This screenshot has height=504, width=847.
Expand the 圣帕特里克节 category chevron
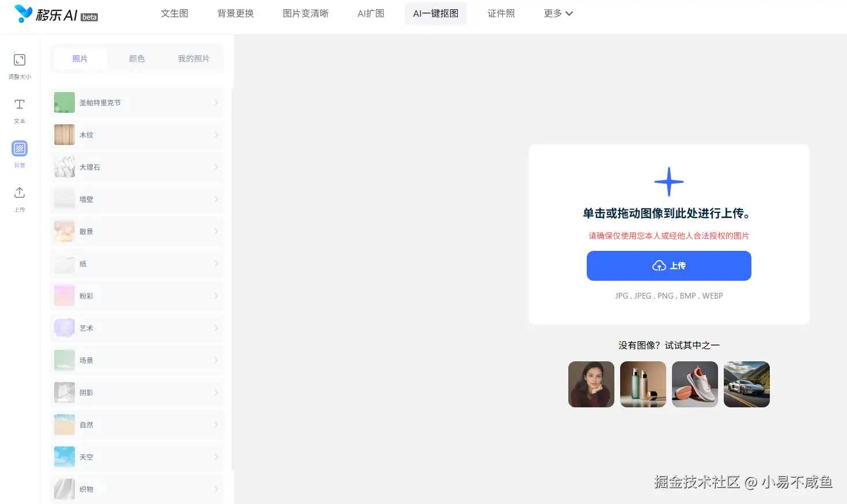pos(217,102)
